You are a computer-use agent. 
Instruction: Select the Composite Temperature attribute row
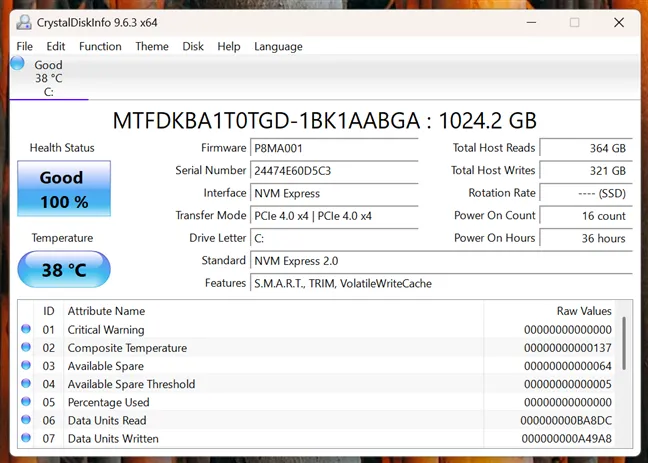click(316, 348)
